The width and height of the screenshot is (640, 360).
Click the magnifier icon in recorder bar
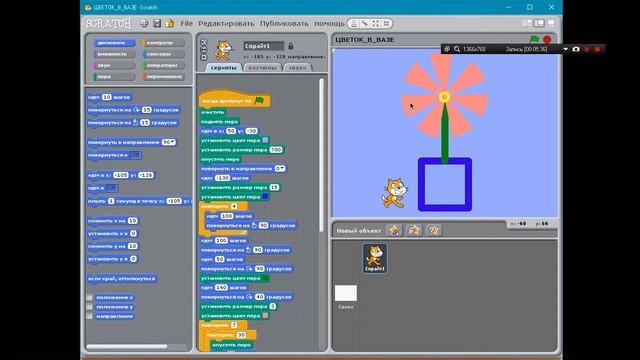click(x=457, y=49)
